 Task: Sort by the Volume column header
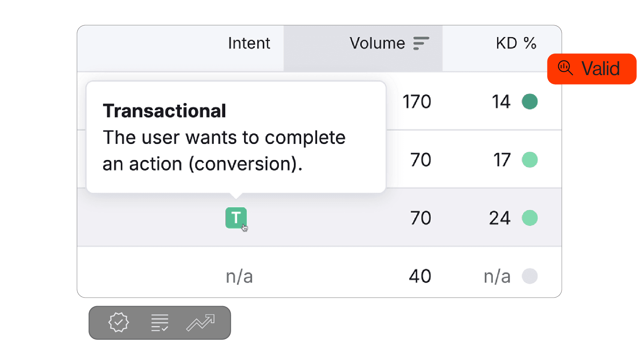point(377,43)
